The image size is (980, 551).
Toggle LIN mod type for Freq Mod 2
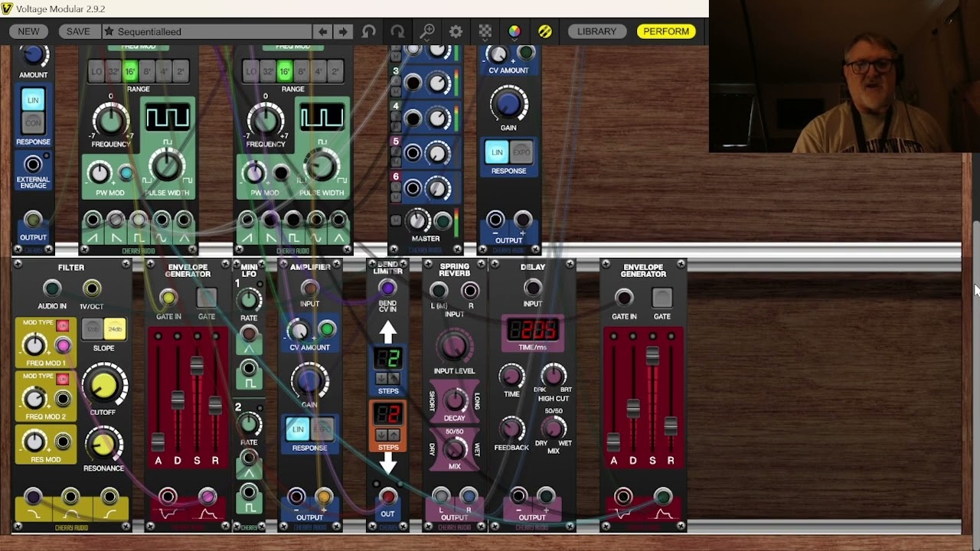tap(63, 380)
